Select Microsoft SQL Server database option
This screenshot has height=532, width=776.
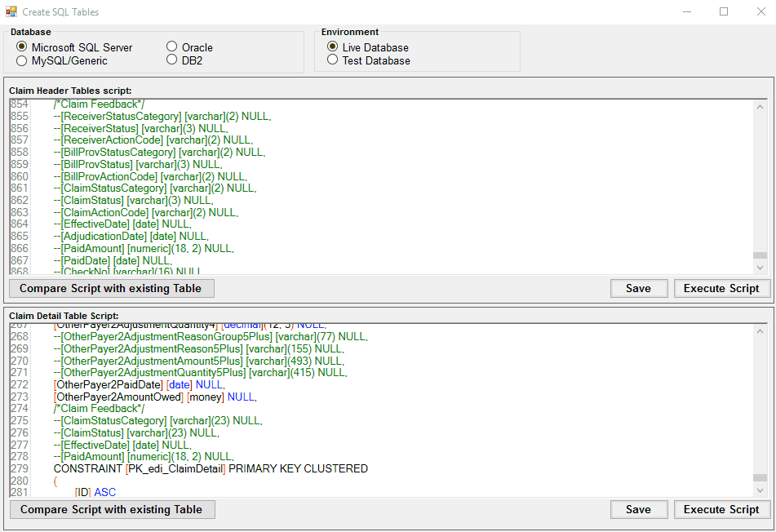click(22, 47)
